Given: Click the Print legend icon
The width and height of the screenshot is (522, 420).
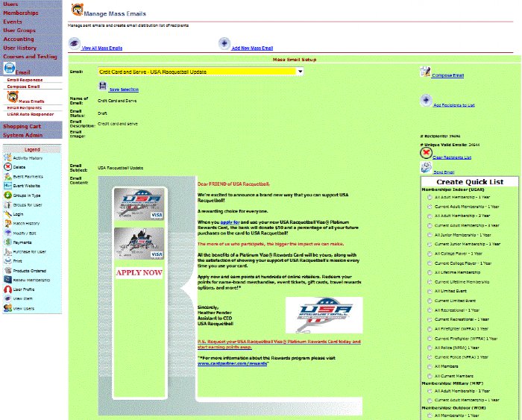Looking at the screenshot, I should [x=7, y=261].
